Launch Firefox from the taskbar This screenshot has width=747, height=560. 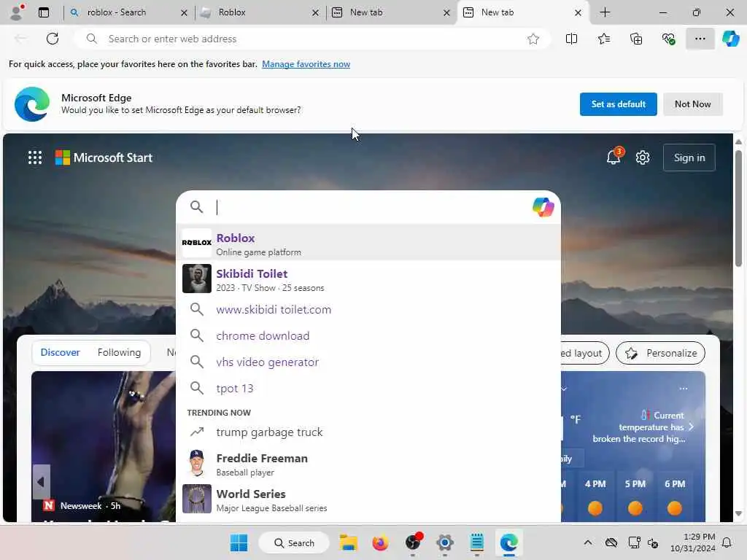[x=380, y=542]
